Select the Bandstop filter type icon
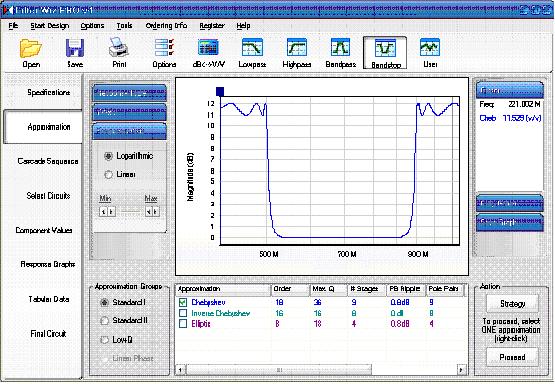The width and height of the screenshot is (555, 384). coord(385,53)
